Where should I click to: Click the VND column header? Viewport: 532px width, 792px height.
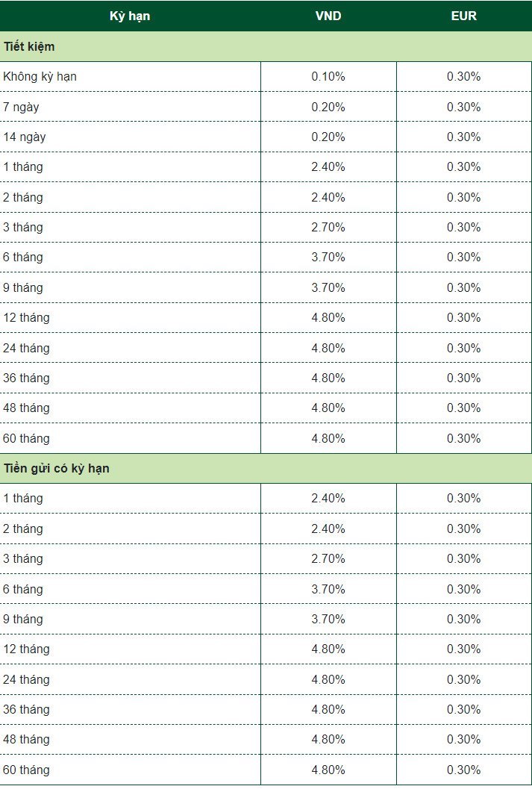(328, 16)
